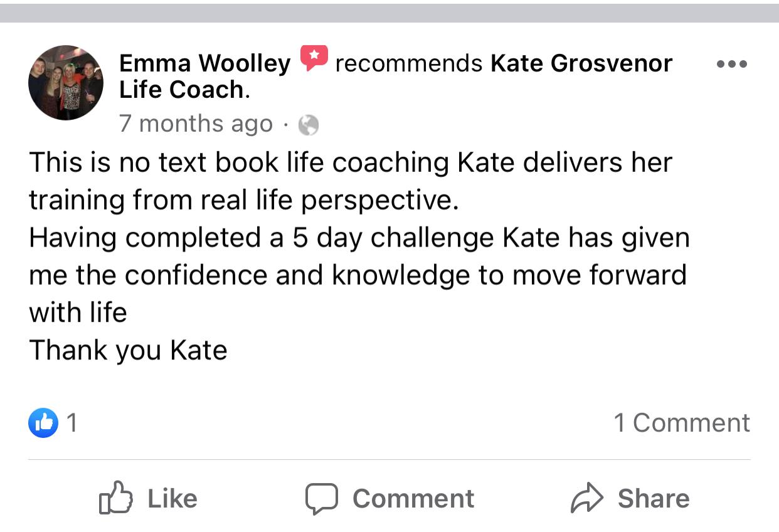Click the globe public-audience icon

tap(308, 125)
